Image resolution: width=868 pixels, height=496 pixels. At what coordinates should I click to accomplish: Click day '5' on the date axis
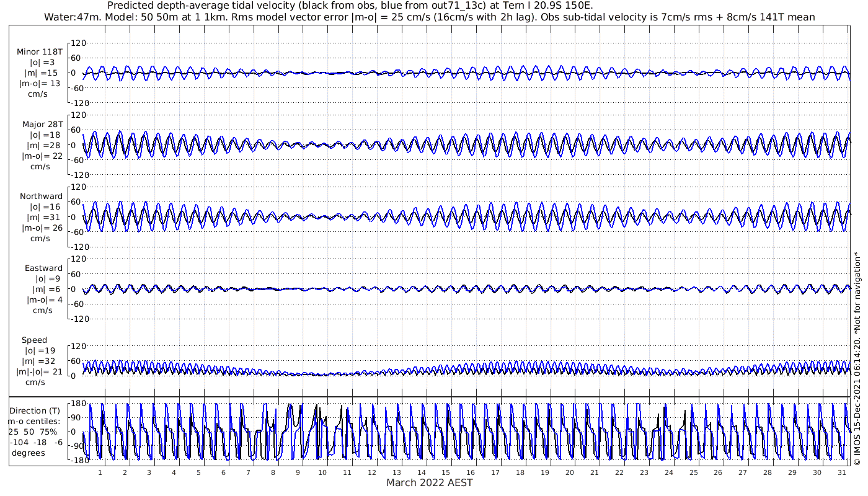pyautogui.click(x=198, y=472)
